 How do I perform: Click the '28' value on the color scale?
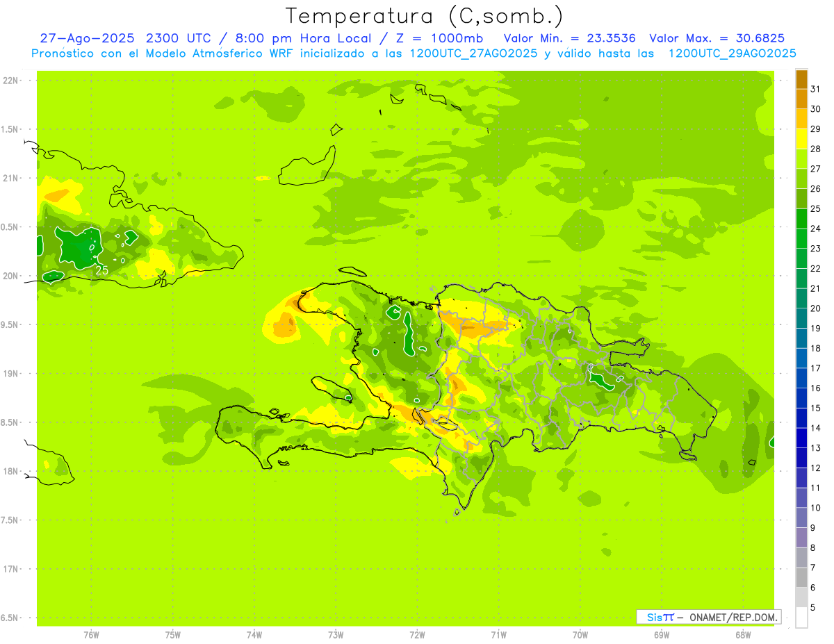click(816, 149)
